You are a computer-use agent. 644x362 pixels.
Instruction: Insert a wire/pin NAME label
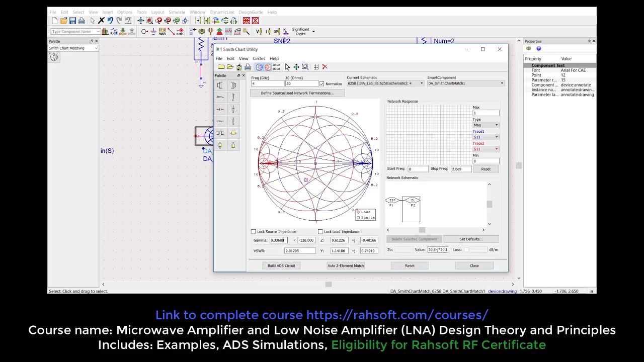pos(180,32)
